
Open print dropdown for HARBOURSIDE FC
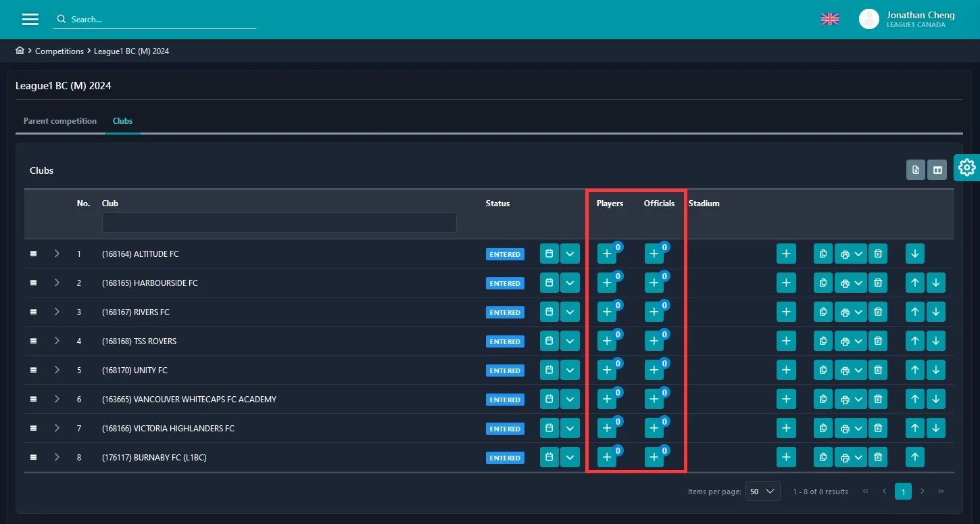[x=851, y=283]
